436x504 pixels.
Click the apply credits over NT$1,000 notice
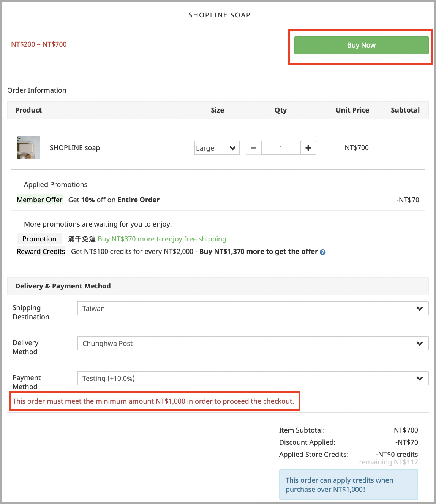click(x=349, y=485)
